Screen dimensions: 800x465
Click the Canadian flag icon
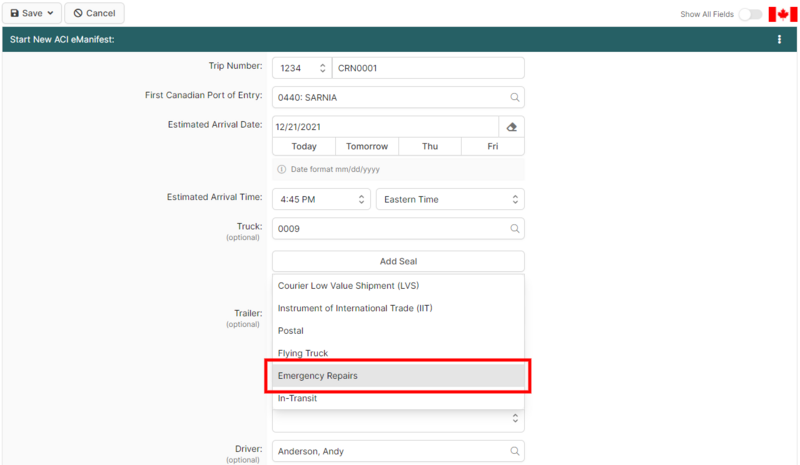[x=782, y=14]
